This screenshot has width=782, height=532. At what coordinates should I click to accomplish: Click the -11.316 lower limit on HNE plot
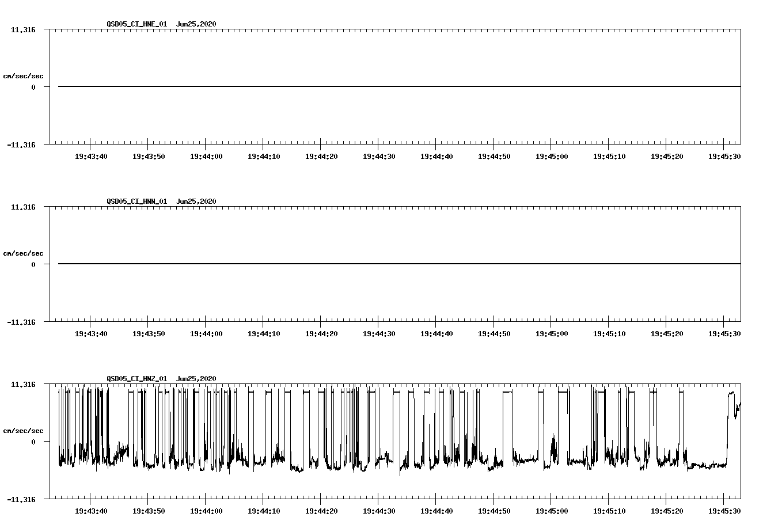[x=21, y=145]
